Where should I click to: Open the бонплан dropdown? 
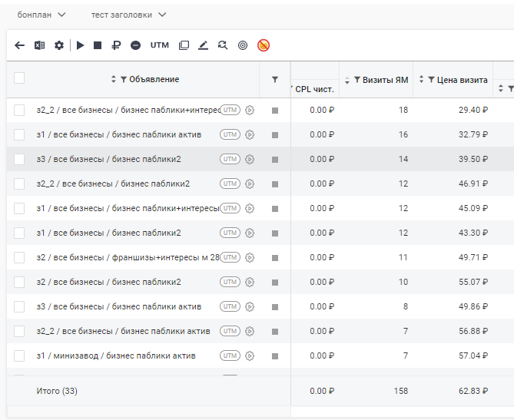pos(41,15)
